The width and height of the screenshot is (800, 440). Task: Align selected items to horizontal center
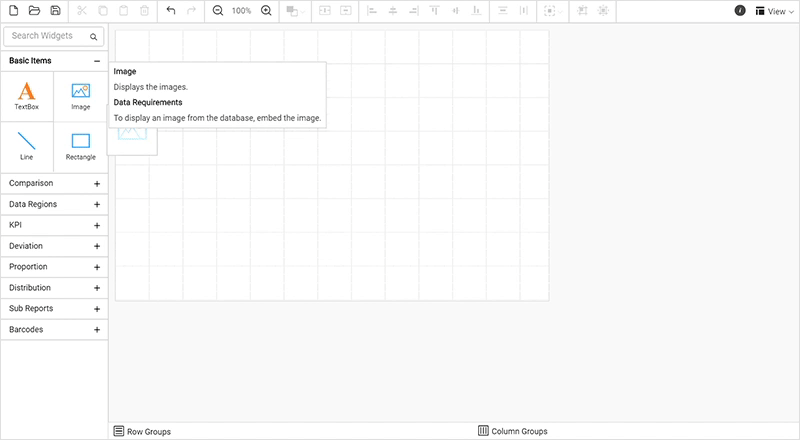pyautogui.click(x=392, y=11)
